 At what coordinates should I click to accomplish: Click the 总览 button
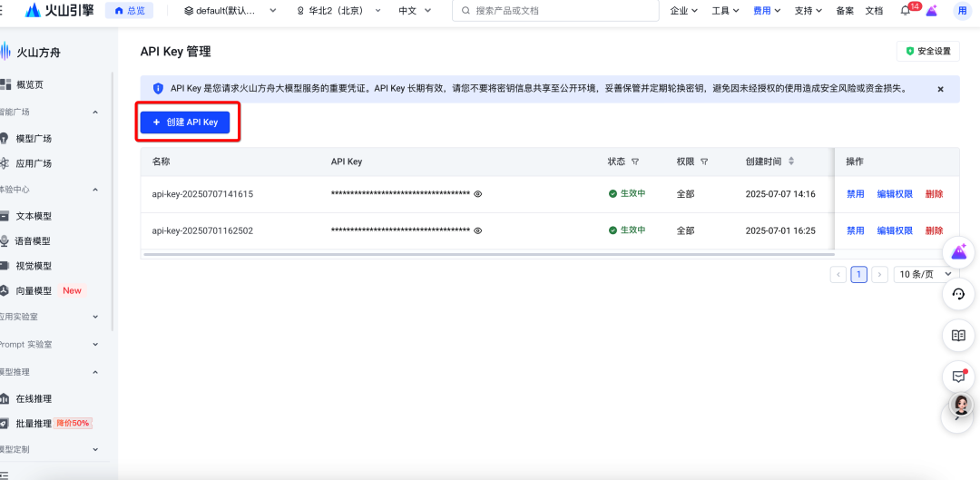[130, 11]
